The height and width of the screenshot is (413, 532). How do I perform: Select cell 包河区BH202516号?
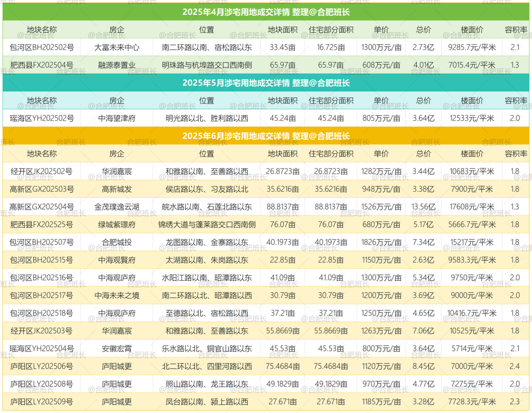42,278
